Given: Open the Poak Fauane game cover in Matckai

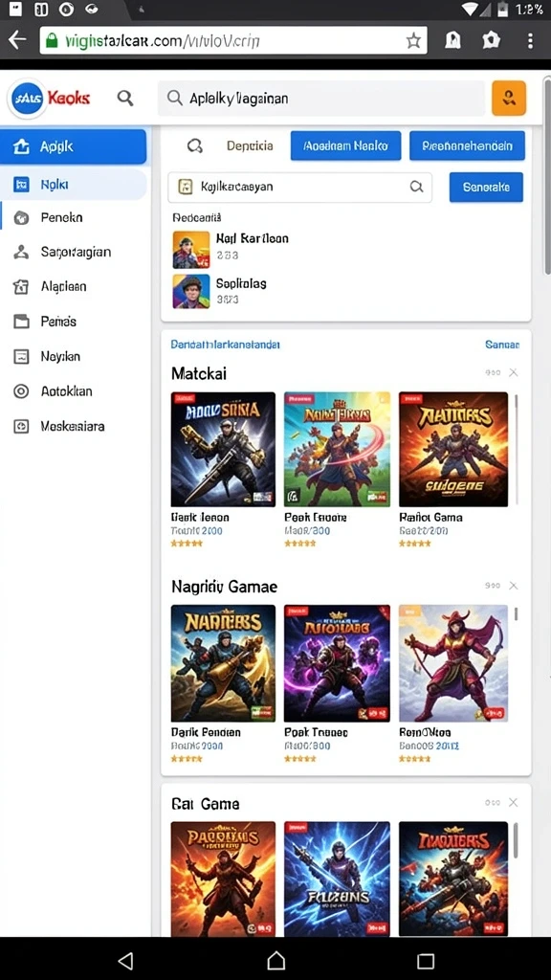Looking at the screenshot, I should [x=338, y=450].
